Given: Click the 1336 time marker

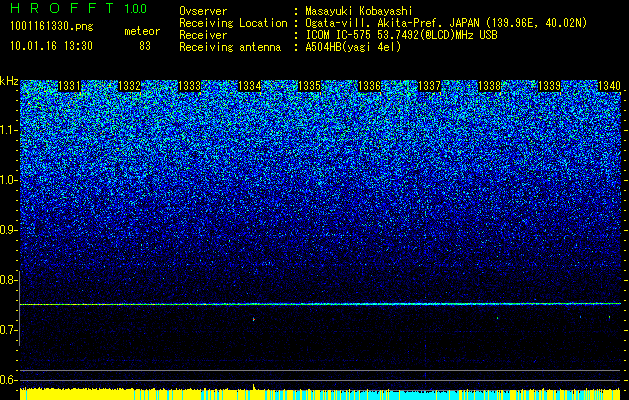Looking at the screenshot, I should click(x=369, y=86).
